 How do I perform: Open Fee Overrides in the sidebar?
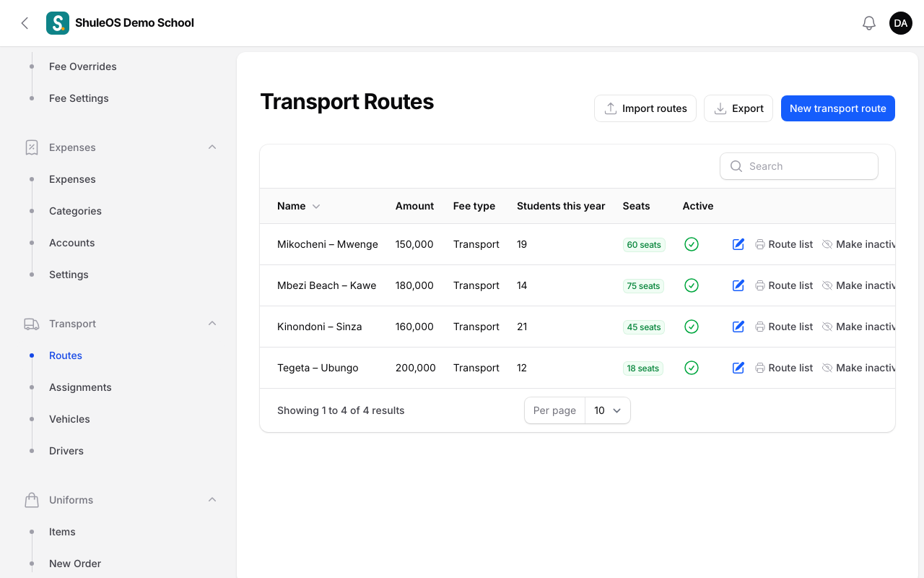click(83, 66)
